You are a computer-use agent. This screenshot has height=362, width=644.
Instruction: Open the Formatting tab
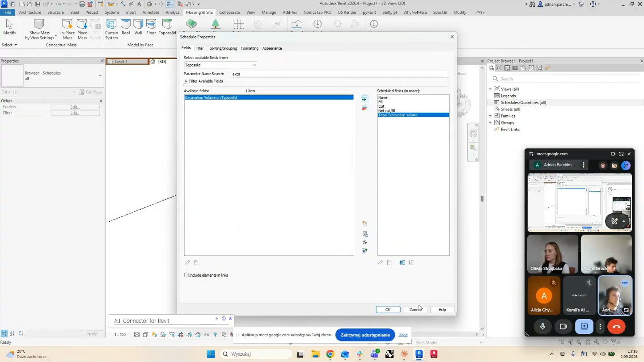(250, 48)
